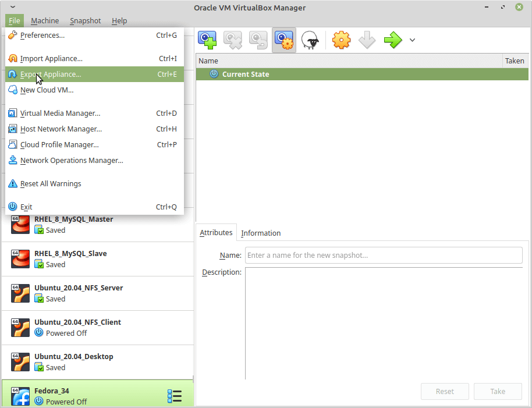The height and width of the screenshot is (408, 532).
Task: Click the Preferences wrench icon
Action: click(x=13, y=35)
